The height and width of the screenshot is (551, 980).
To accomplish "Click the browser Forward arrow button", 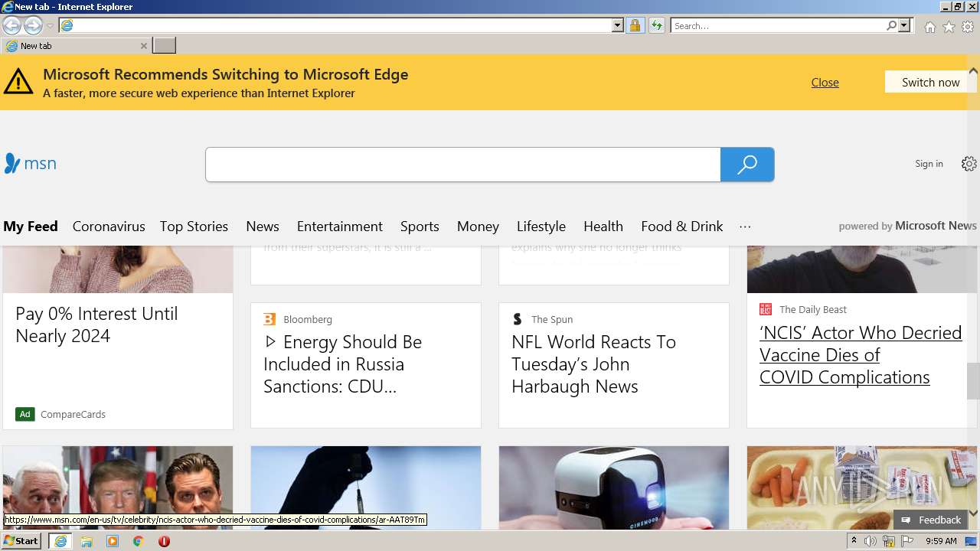I will pos(33,25).
